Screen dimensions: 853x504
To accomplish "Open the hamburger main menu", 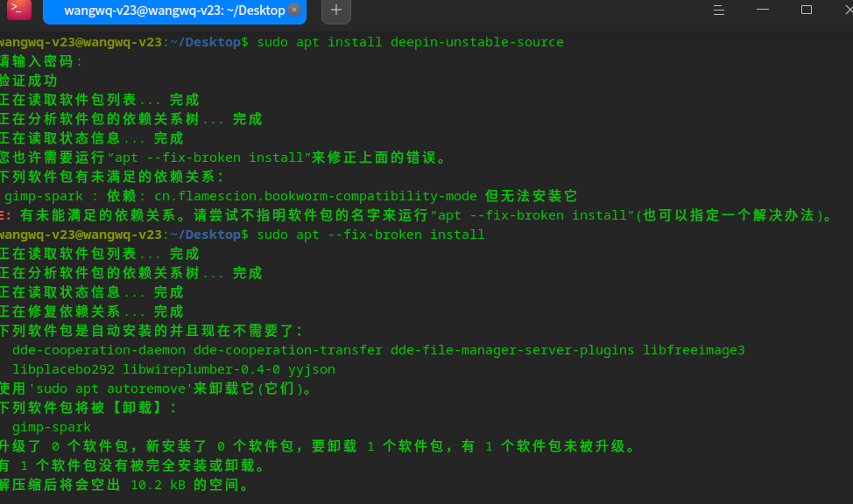I will (719, 10).
